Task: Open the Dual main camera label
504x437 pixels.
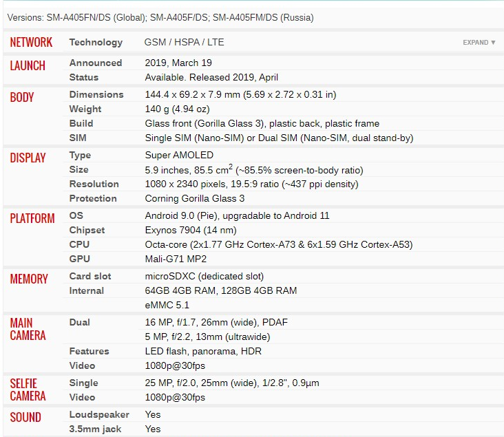Action: pyautogui.click(x=79, y=322)
